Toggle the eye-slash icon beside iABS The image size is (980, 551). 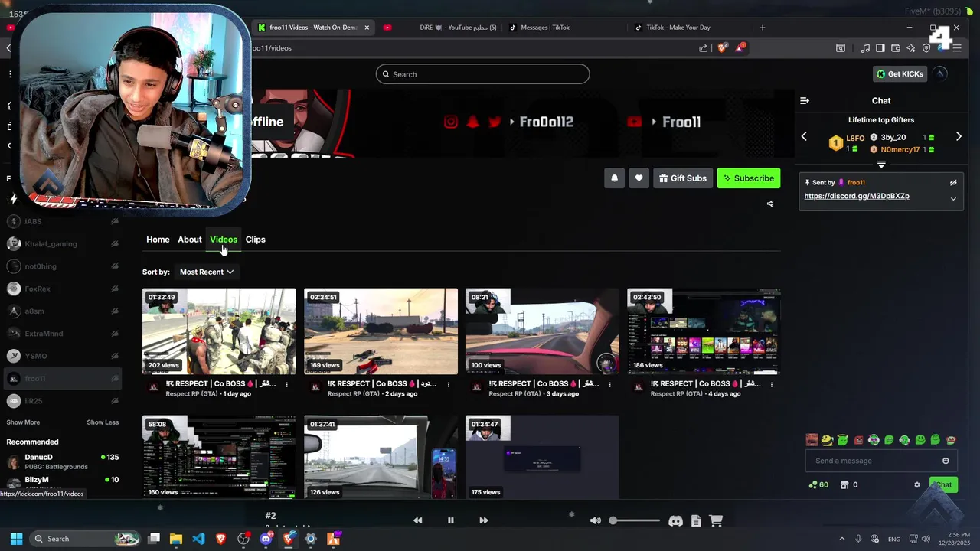pos(115,221)
